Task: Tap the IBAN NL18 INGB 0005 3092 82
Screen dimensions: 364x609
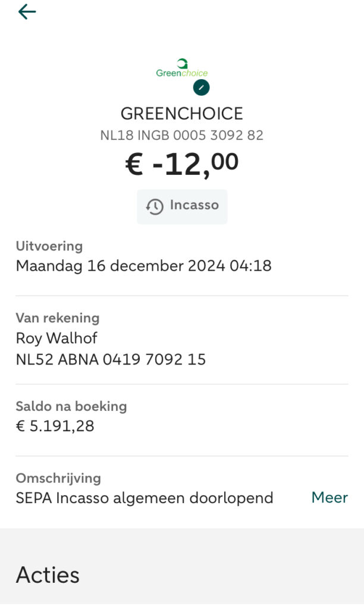Action: click(x=182, y=136)
